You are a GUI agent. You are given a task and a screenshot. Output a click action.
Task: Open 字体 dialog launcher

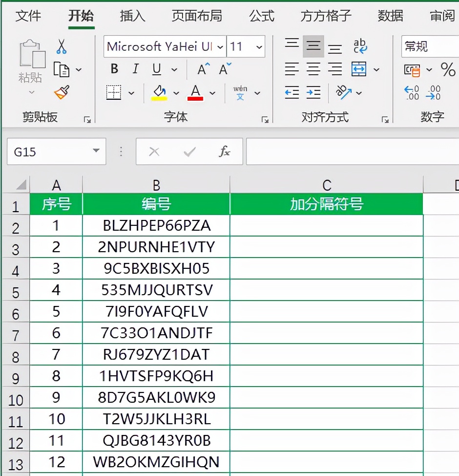click(x=265, y=120)
